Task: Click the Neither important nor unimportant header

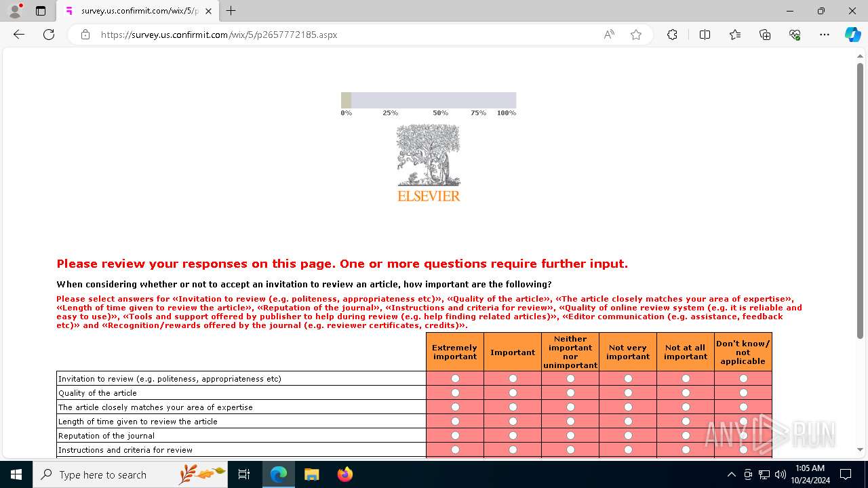Action: (x=570, y=352)
